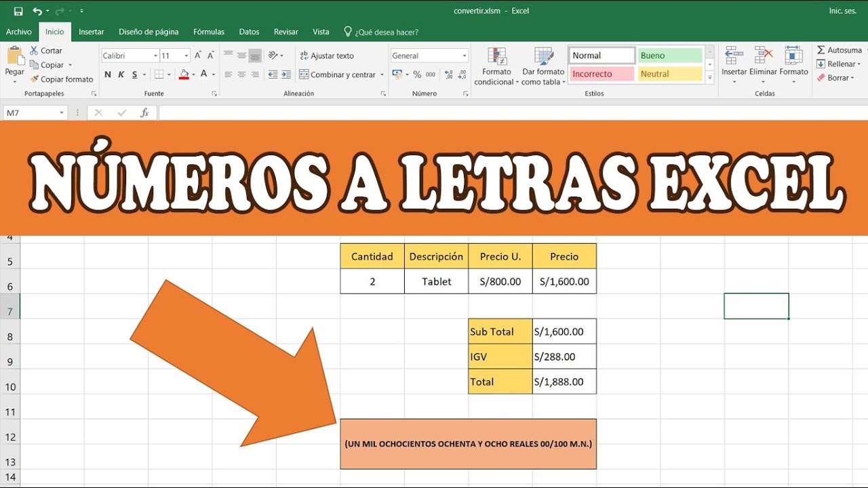Click the Redo arrow icon
This screenshot has width=868, height=488.
(60, 11)
